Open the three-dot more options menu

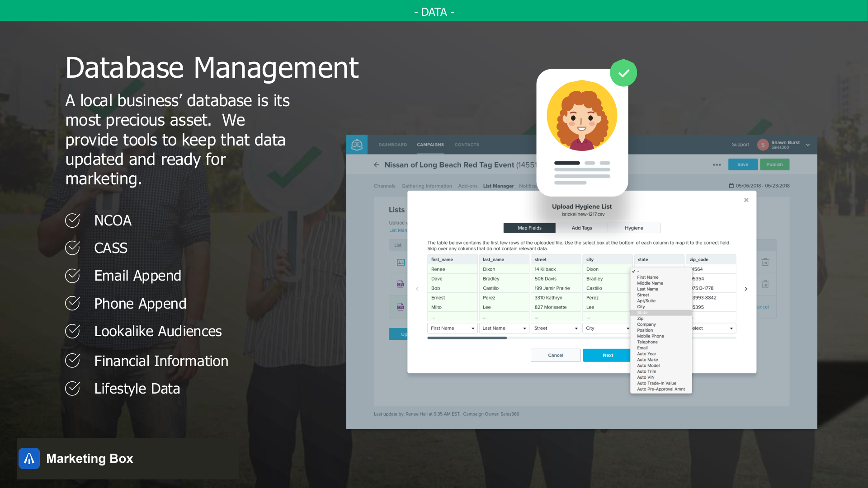point(717,165)
